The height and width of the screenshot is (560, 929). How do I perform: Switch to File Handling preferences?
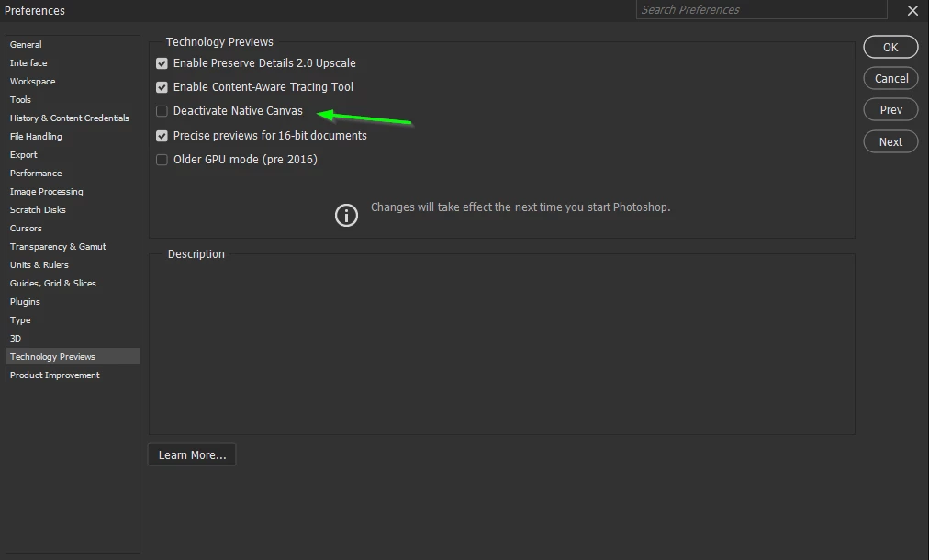click(x=73, y=136)
